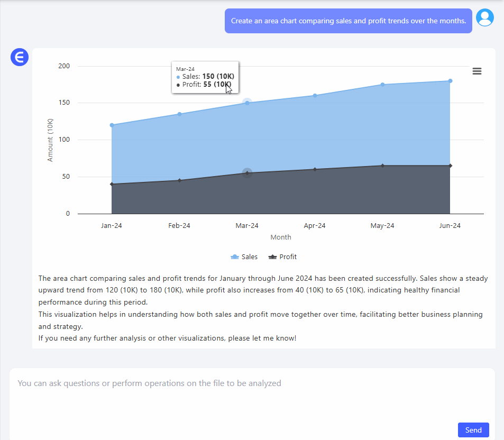The height and width of the screenshot is (440, 504).
Task: Click the Sales data point for Apr-24
Action: point(315,96)
